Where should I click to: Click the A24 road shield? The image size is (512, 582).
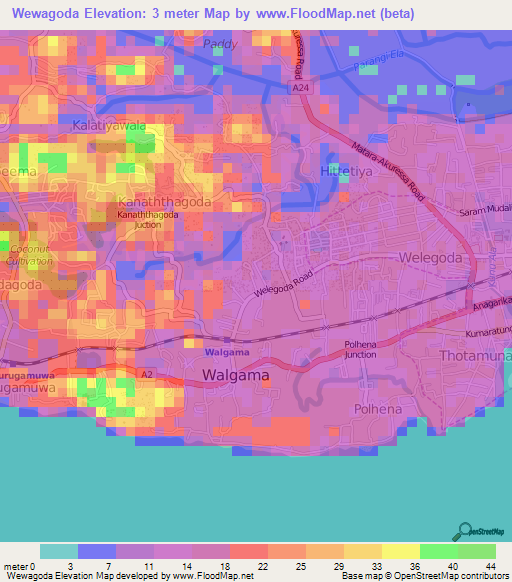click(300, 88)
